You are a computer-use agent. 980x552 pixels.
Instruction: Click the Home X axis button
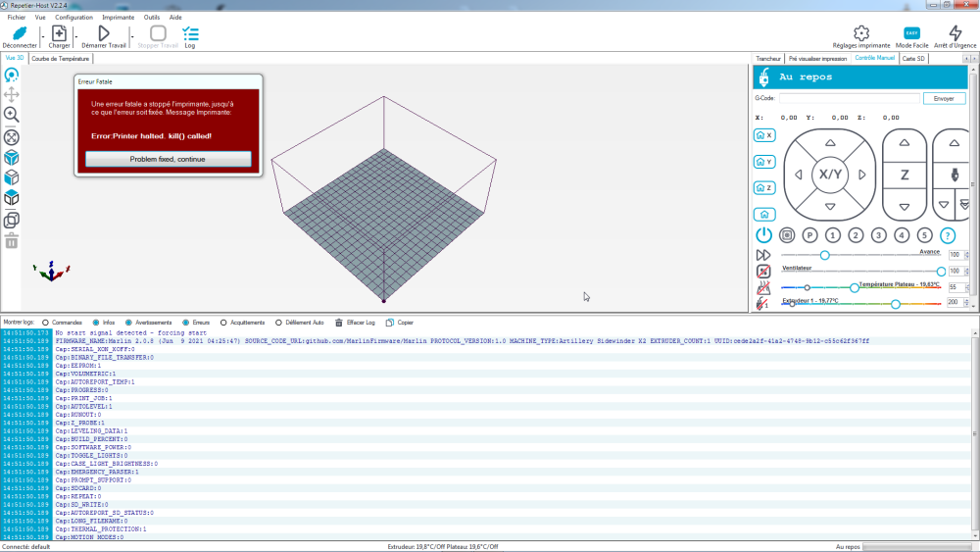coord(763,135)
